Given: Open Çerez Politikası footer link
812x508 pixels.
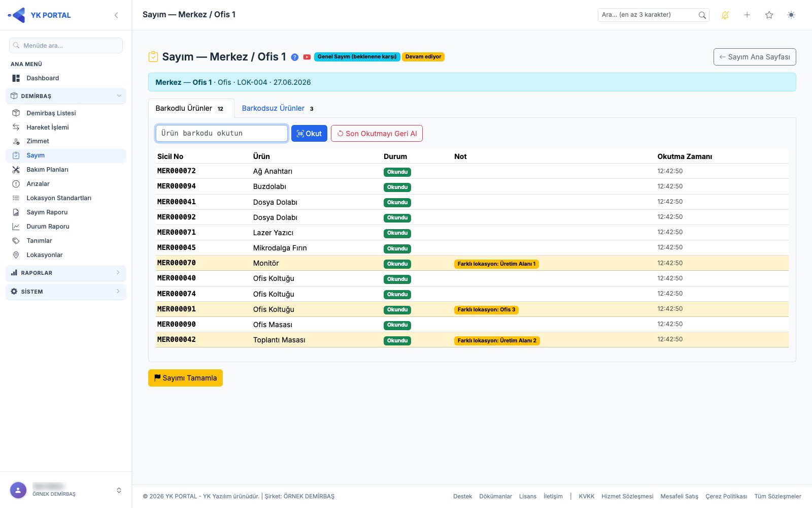Looking at the screenshot, I should click(x=726, y=496).
